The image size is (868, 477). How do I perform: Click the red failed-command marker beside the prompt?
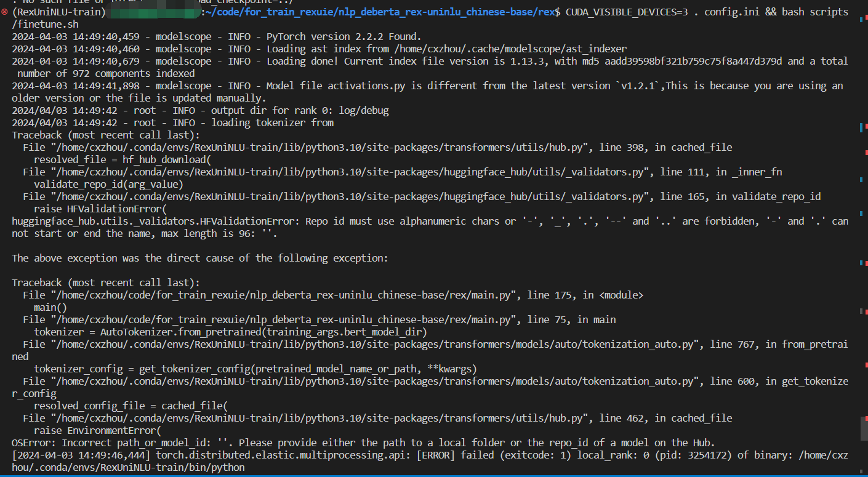click(5, 12)
